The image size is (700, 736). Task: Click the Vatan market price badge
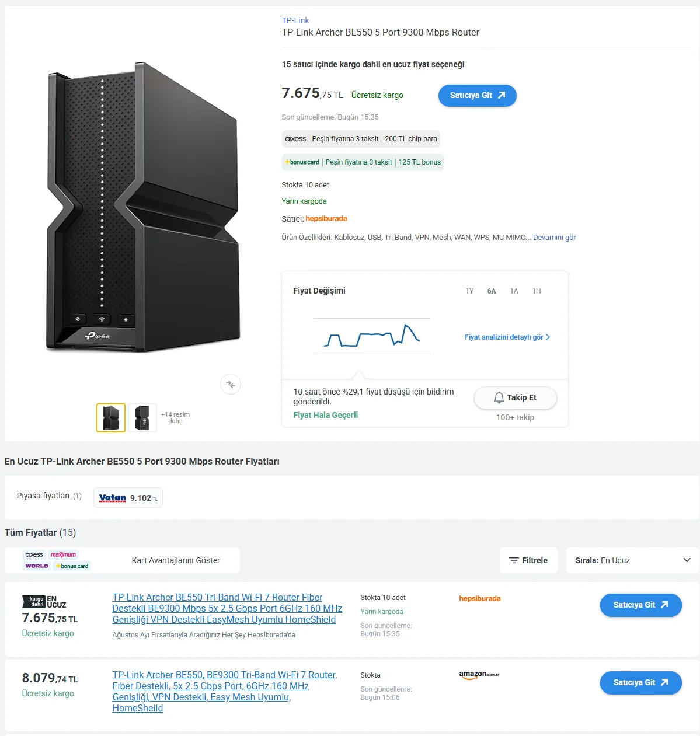pyautogui.click(x=128, y=498)
